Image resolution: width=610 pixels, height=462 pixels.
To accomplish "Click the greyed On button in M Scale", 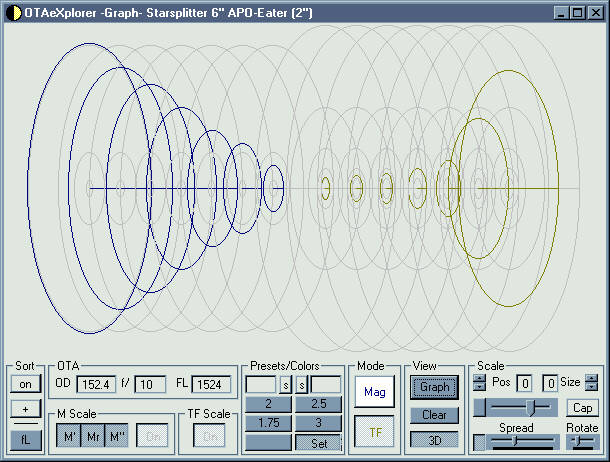I will tap(152, 436).
